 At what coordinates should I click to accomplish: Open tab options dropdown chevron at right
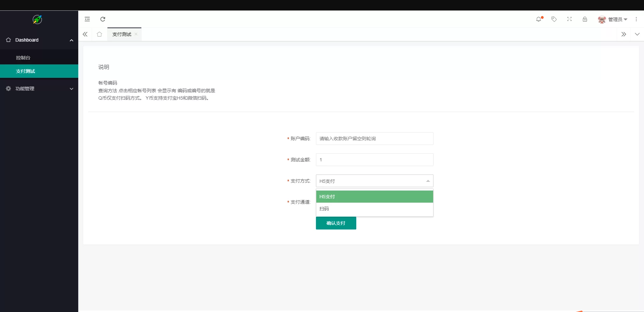coord(637,34)
